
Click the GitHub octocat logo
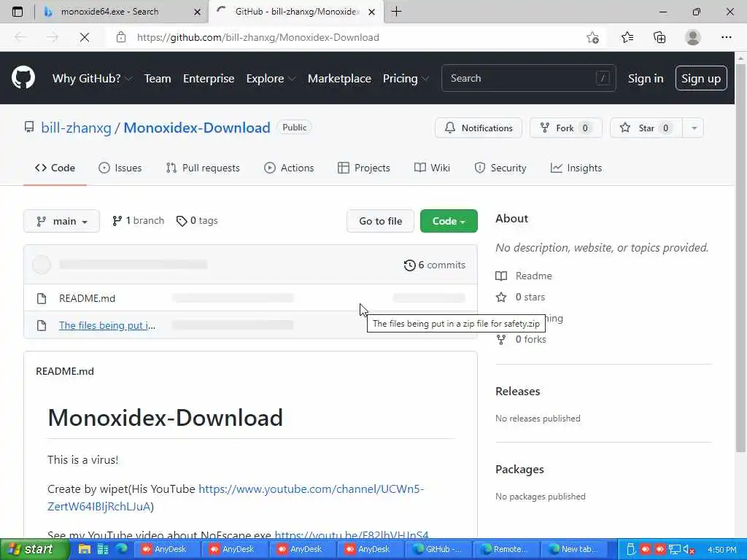pyautogui.click(x=23, y=77)
